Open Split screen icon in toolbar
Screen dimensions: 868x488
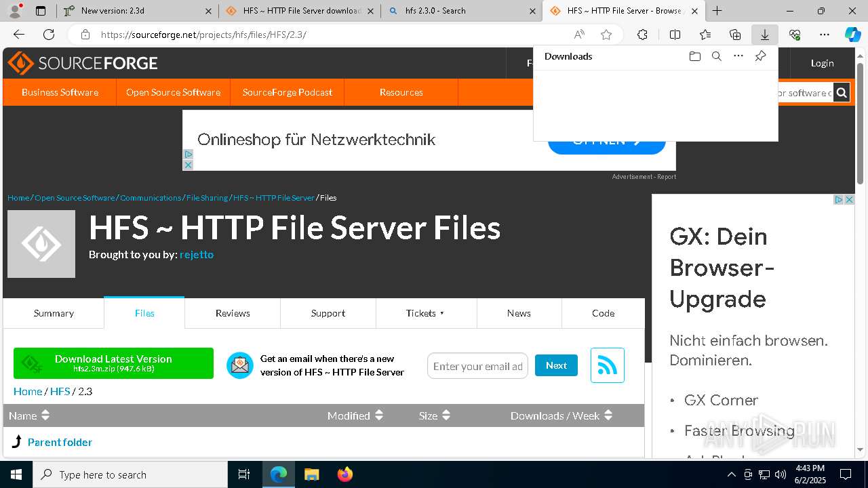(x=675, y=35)
